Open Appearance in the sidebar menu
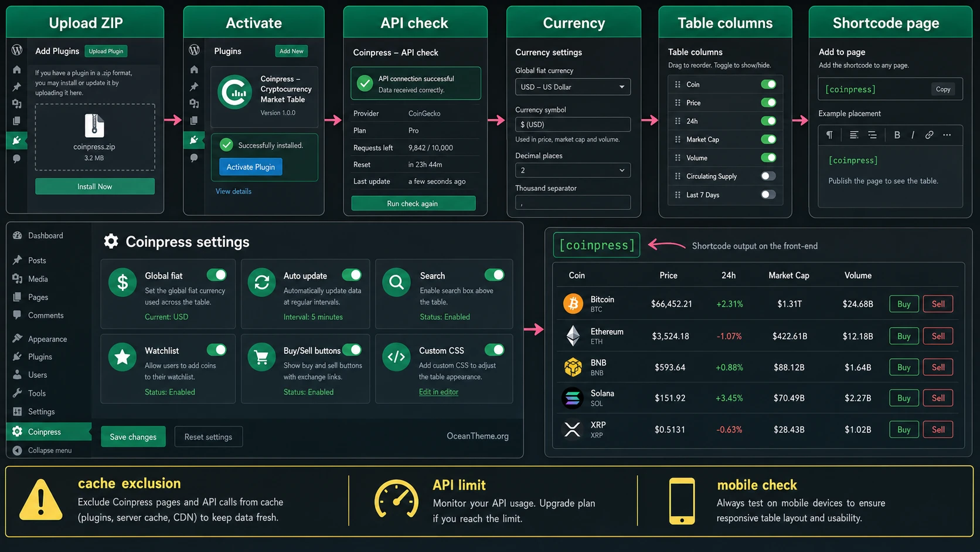980x552 pixels. click(x=49, y=338)
